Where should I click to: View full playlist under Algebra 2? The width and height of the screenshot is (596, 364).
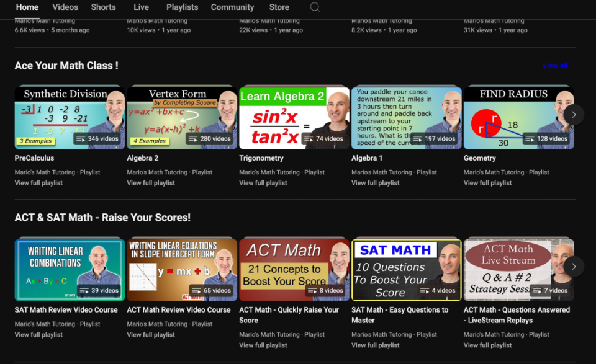[151, 183]
